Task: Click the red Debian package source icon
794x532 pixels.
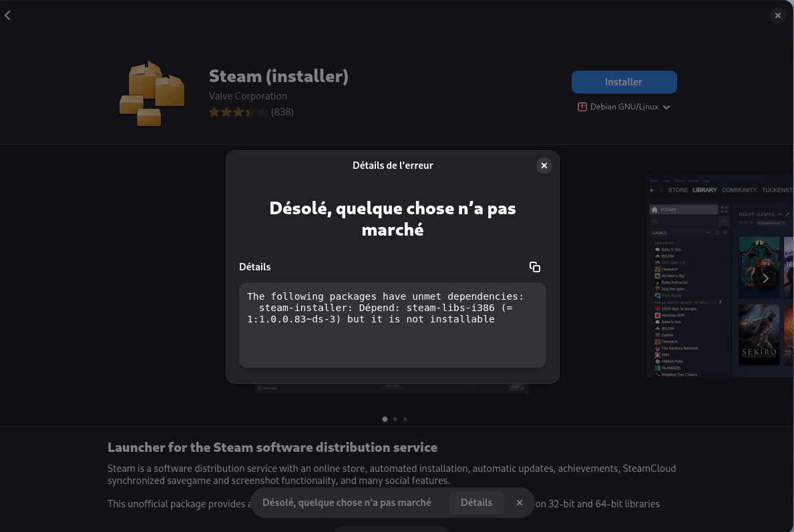Action: pos(582,107)
